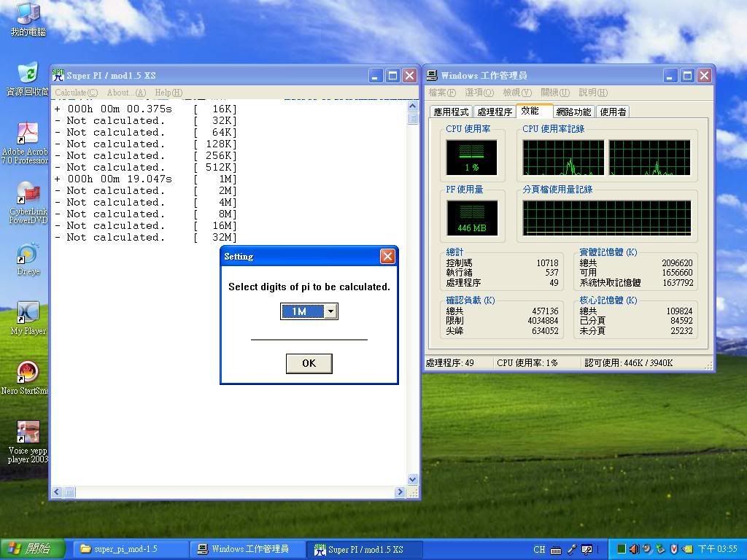The width and height of the screenshot is (747, 560).
Task: Open the Recycle Bin desktop icon
Action: click(28, 74)
